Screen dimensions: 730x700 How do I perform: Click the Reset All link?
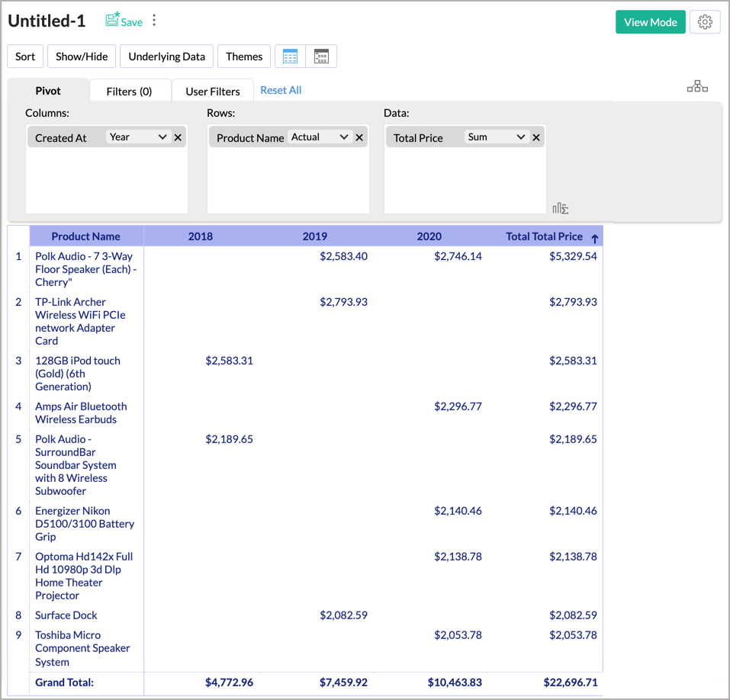point(281,90)
